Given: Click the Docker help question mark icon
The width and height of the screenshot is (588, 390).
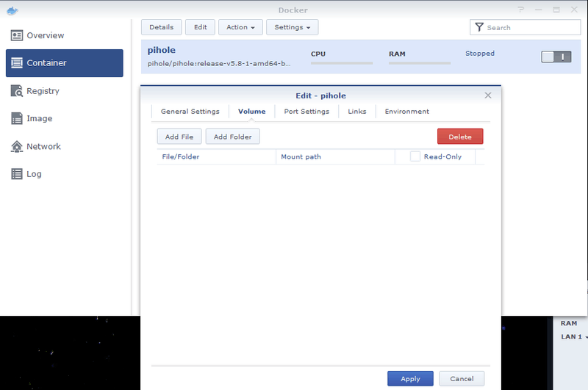Looking at the screenshot, I should coord(520,10).
